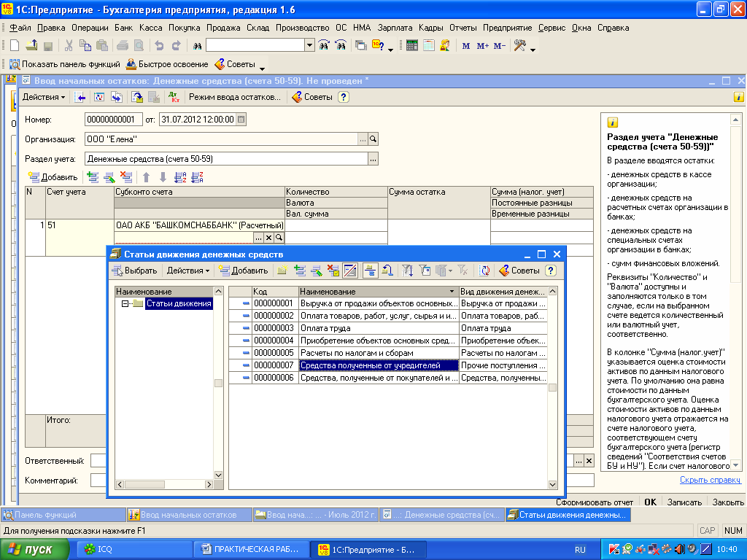Open the Действия dropdown in document toolbar
747x560 pixels.
(x=43, y=97)
